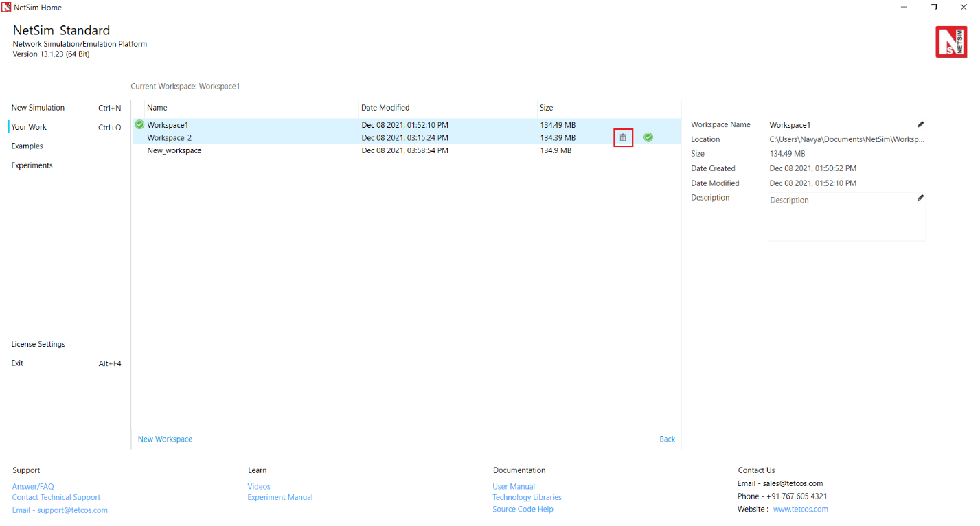Viewport: 980px width, 526px height.
Task: Click support@tetcos.com email link
Action: (x=60, y=510)
